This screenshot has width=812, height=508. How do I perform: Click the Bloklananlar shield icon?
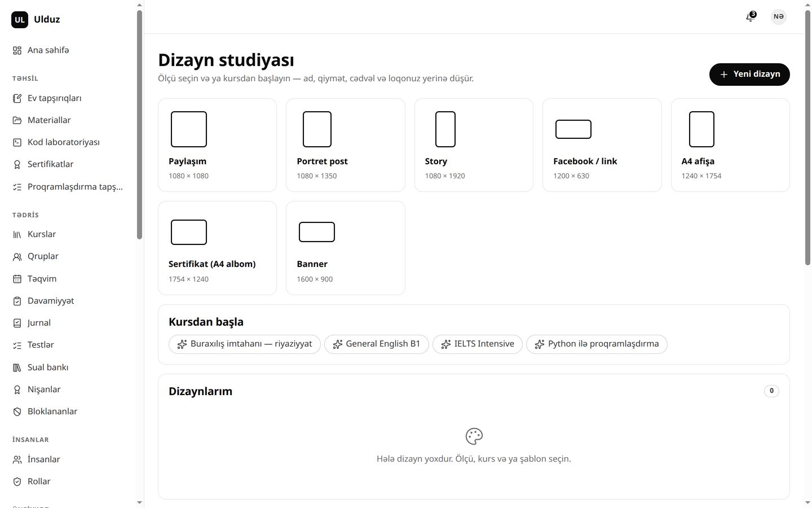(x=17, y=412)
